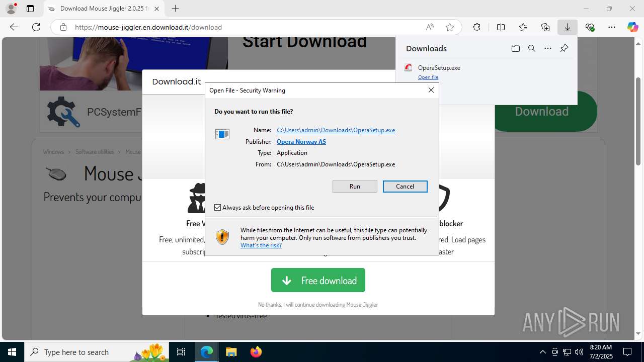The image size is (644, 362).
Task: Open the Collections icon
Action: pos(545,27)
